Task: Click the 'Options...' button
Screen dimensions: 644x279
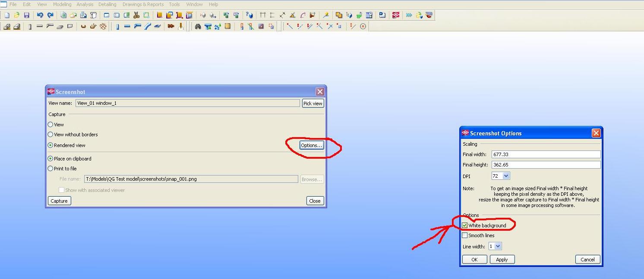Action: (x=312, y=145)
